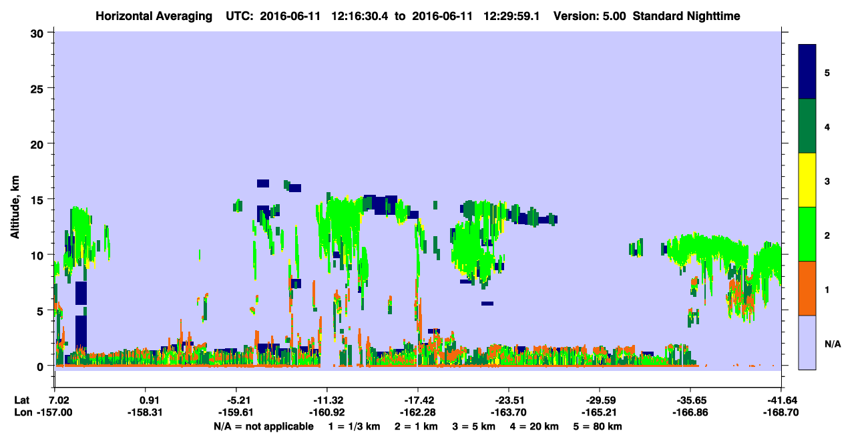Viewport: 868px width, 445px height.
Task: Click 'Version: 5.00' in the title
Action: [590, 15]
